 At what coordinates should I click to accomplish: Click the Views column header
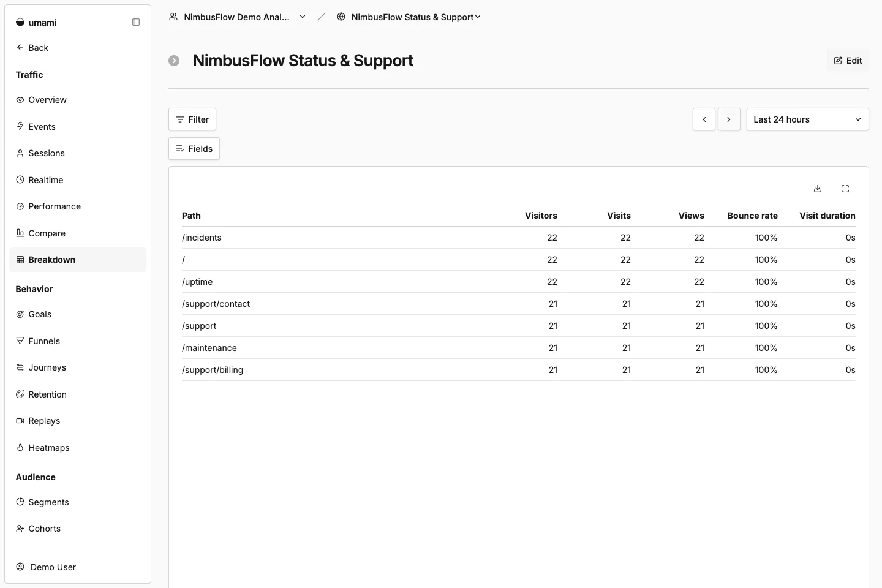[x=692, y=216]
